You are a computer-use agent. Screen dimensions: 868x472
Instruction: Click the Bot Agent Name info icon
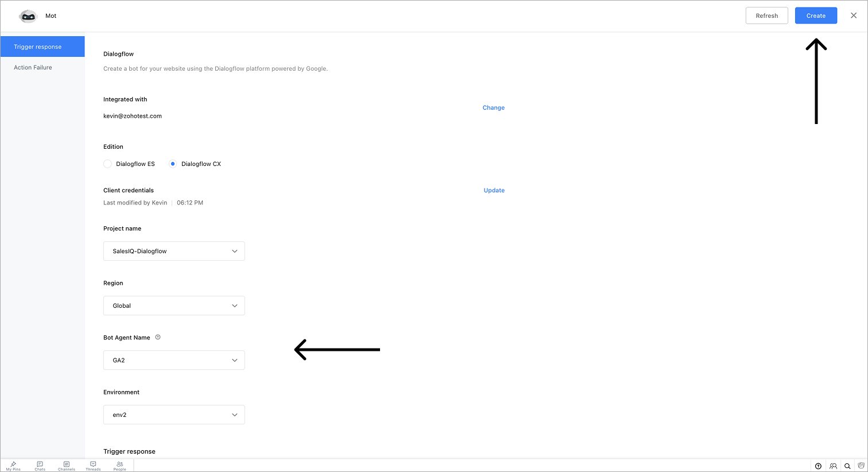point(158,337)
